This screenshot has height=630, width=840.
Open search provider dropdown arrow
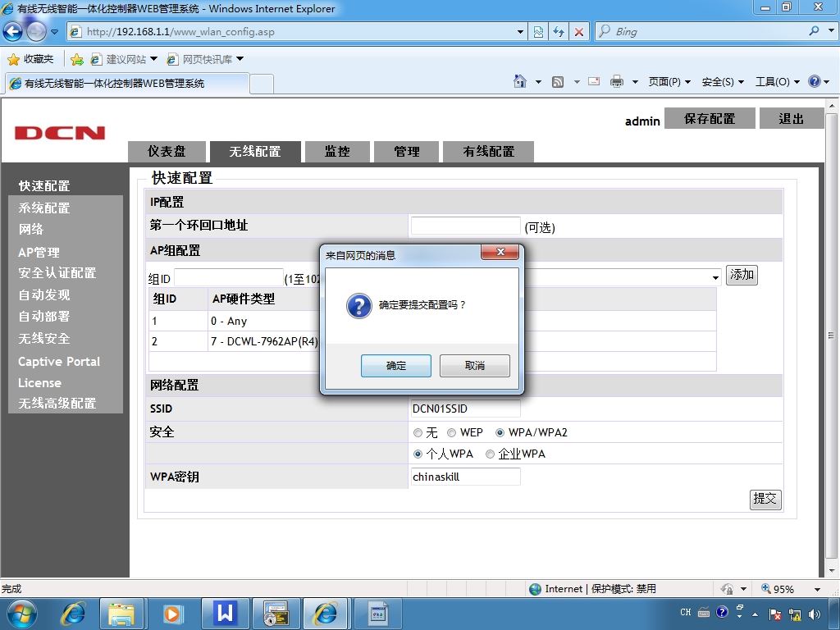[x=831, y=31]
